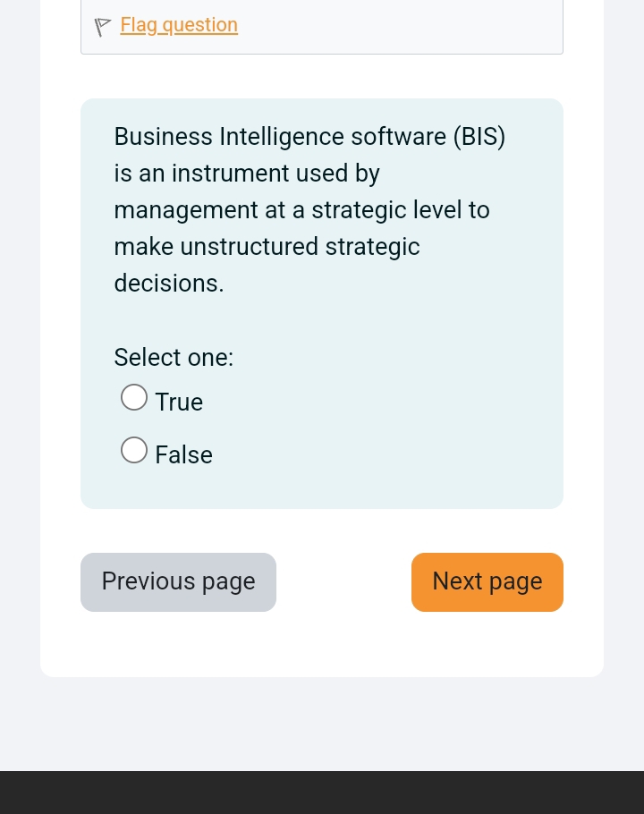Click the gap between Previous and Next buttons
Image resolution: width=644 pixels, height=814 pixels.
point(343,582)
